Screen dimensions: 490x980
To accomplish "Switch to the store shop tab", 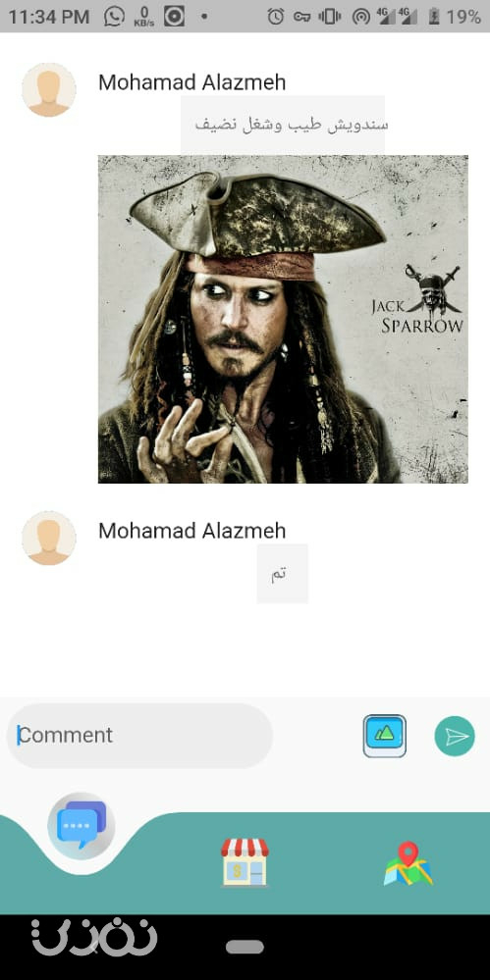I will 245,862.
